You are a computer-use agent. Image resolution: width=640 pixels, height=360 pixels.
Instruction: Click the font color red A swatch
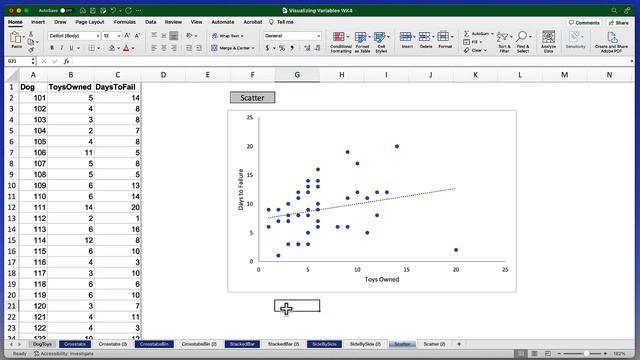coord(126,48)
